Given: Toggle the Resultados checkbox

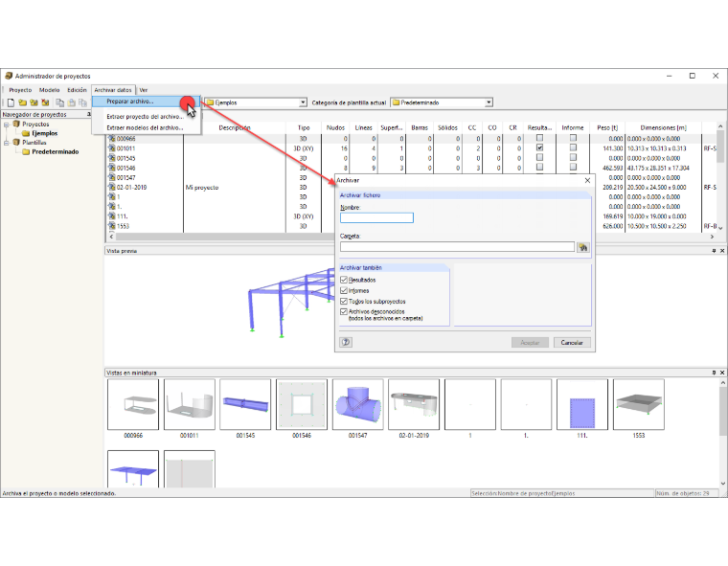Looking at the screenshot, I should click(x=344, y=280).
